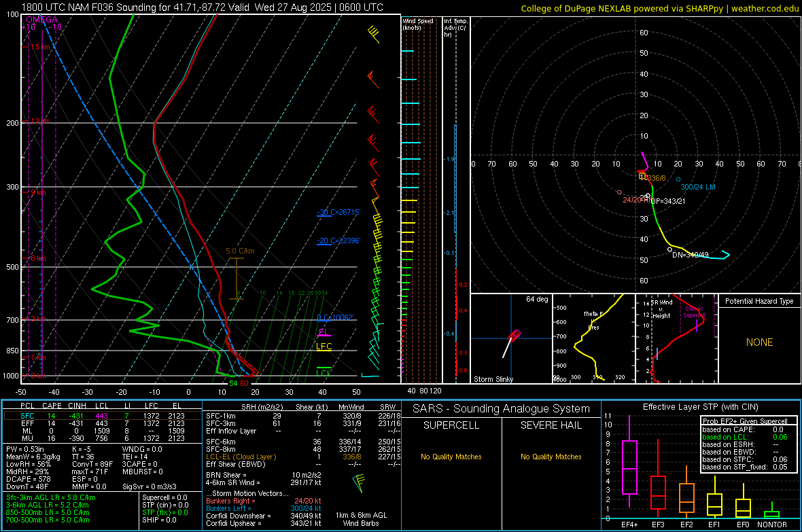
Task: Click the Inf. Temp. Adv. panel header
Action: pyautogui.click(x=455, y=28)
